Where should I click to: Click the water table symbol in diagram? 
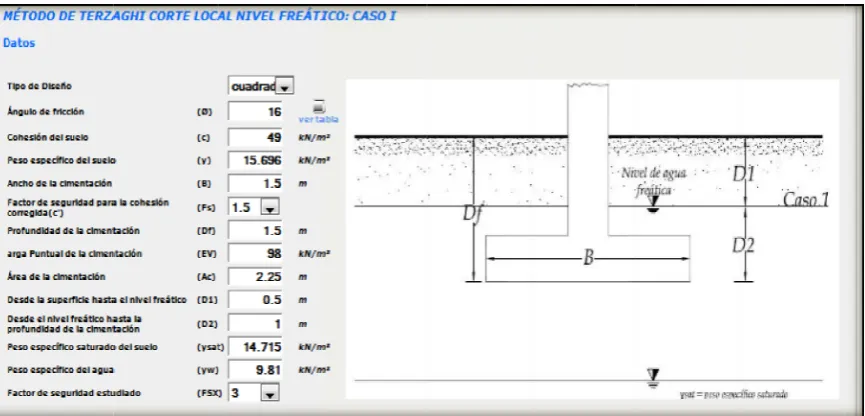(x=653, y=210)
